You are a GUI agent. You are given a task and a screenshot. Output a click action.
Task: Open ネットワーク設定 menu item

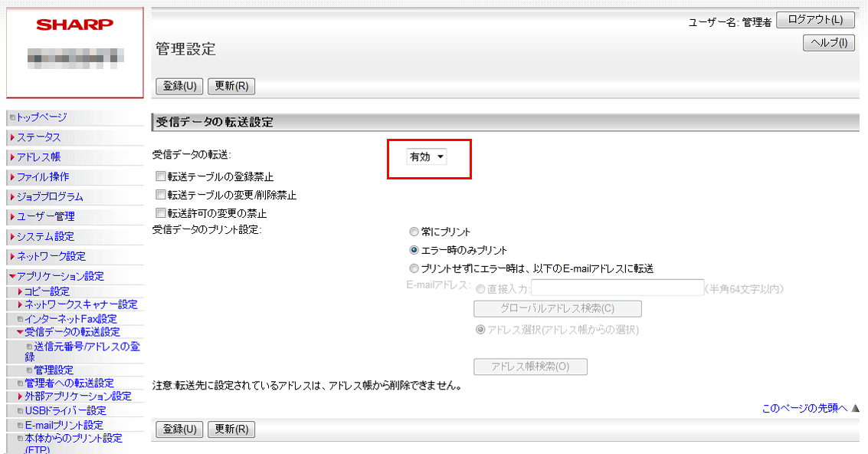[51, 256]
